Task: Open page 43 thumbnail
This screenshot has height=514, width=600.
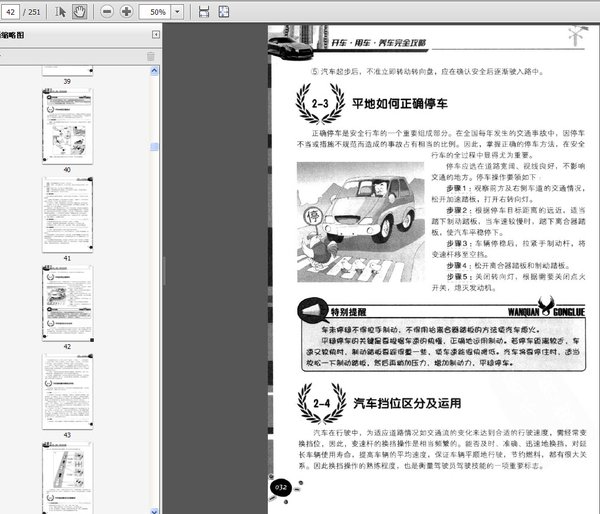Action: point(67,392)
